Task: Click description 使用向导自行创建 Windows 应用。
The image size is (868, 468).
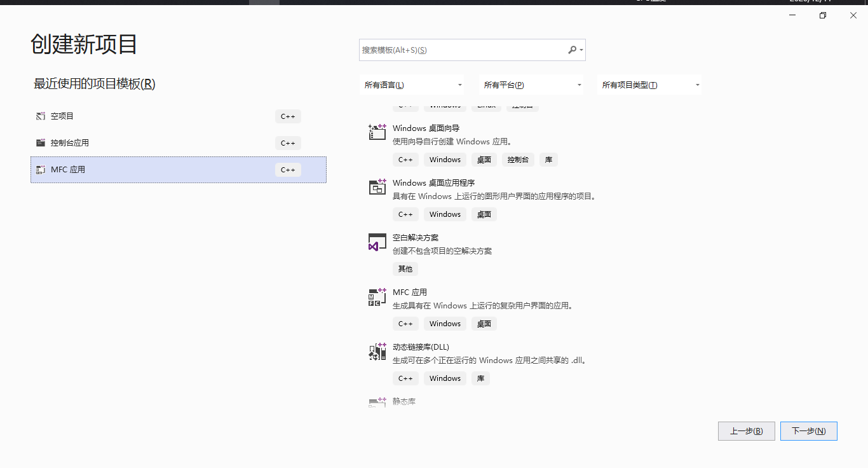Action: 452,142
